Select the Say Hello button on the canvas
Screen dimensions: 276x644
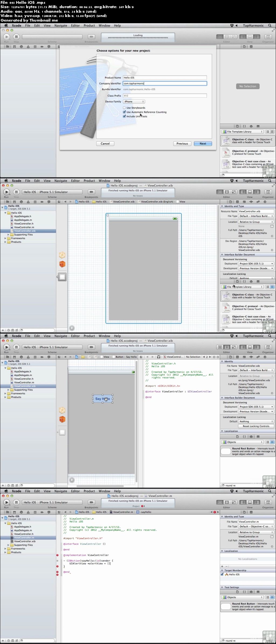click(x=103, y=399)
